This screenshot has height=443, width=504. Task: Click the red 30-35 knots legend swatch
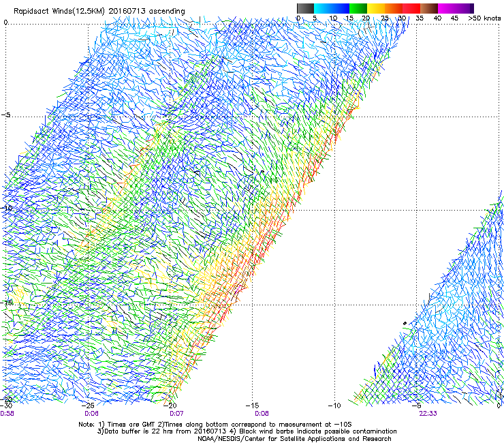click(411, 8)
